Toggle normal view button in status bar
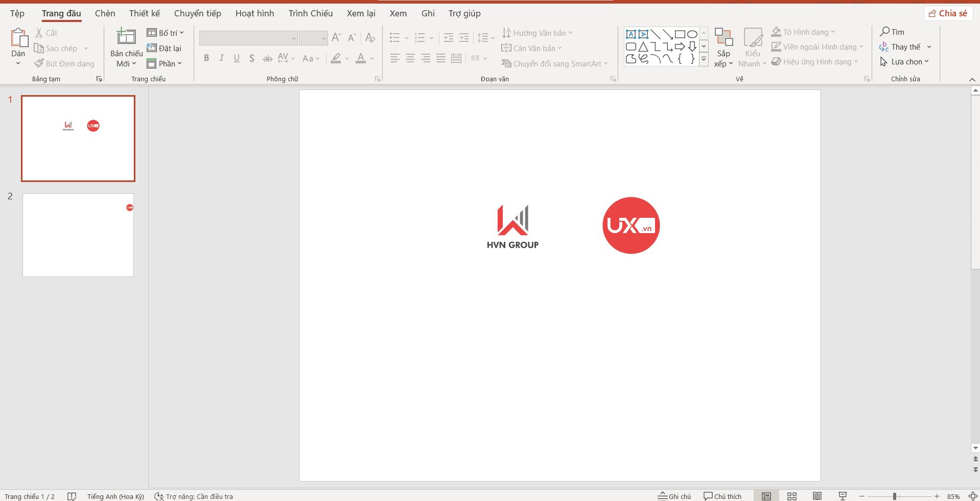 coord(766,496)
